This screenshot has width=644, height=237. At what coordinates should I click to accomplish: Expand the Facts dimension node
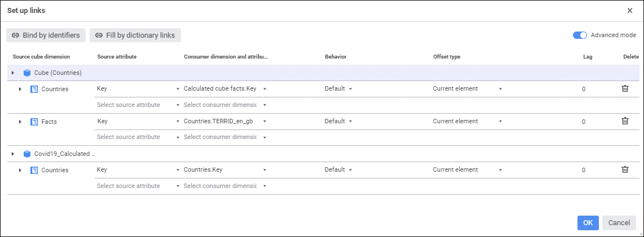click(x=20, y=122)
